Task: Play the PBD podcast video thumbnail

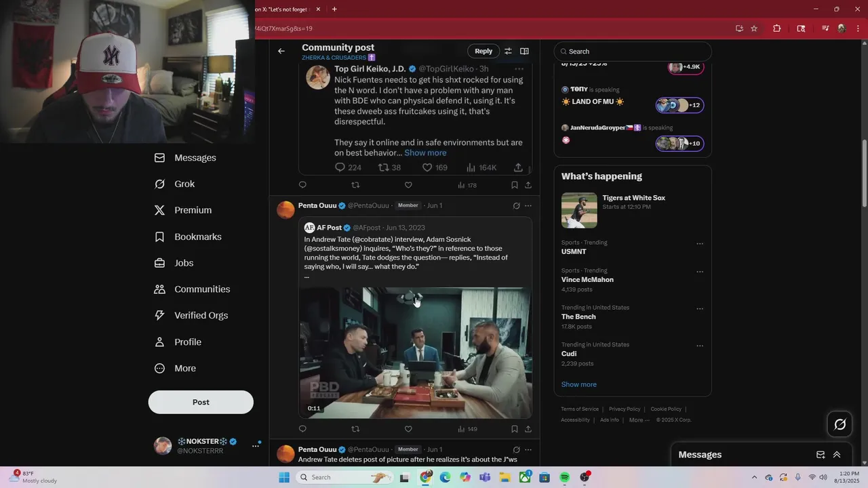Action: (x=416, y=352)
